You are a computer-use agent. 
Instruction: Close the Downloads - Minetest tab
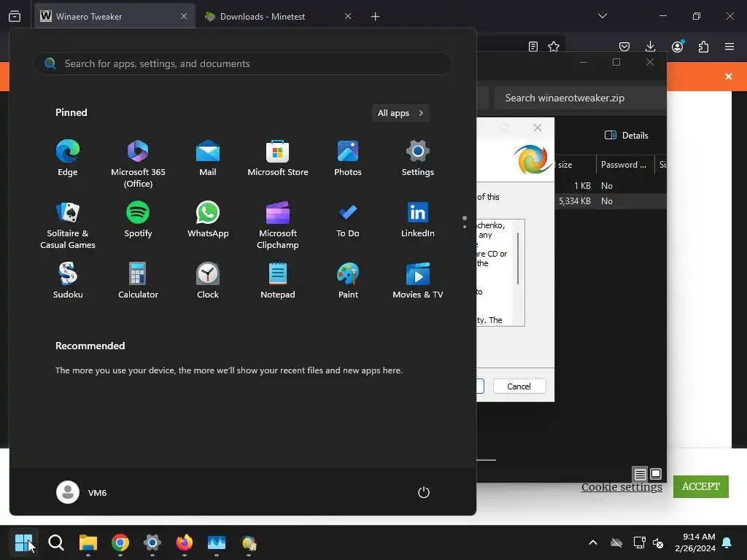[348, 16]
